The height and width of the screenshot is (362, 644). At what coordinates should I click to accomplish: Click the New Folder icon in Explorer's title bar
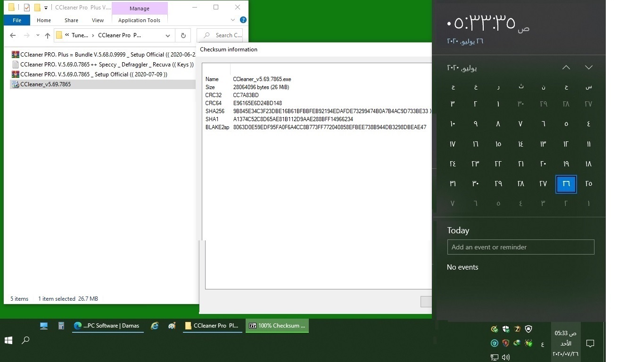pos(37,8)
